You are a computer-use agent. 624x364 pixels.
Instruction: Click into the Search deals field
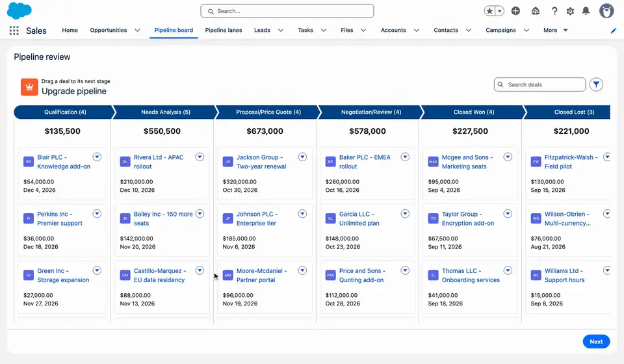pyautogui.click(x=539, y=84)
